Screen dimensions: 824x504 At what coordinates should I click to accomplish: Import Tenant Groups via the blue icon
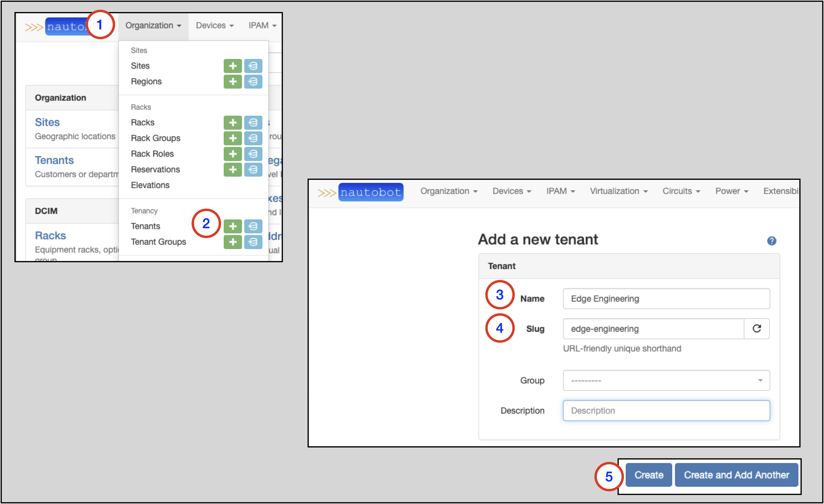253,242
